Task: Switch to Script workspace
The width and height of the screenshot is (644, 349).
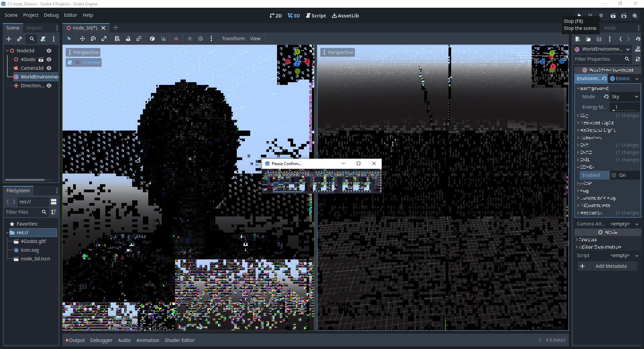Action: click(316, 16)
